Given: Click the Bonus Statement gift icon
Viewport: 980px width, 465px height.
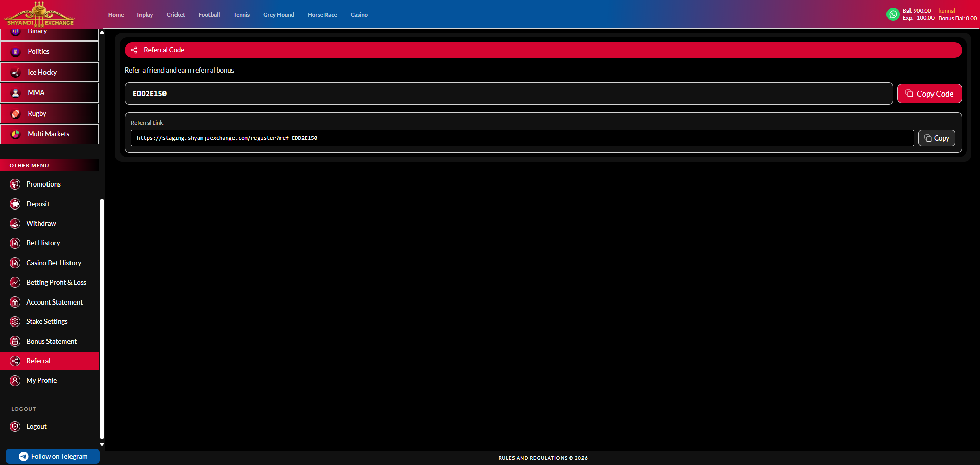Looking at the screenshot, I should pyautogui.click(x=15, y=341).
